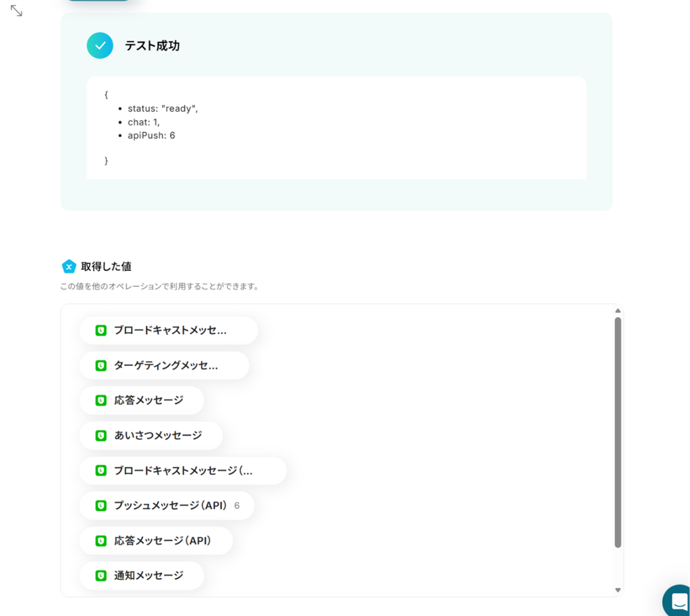Click the teal test success checkmark icon
This screenshot has width=690, height=616.
point(100,46)
